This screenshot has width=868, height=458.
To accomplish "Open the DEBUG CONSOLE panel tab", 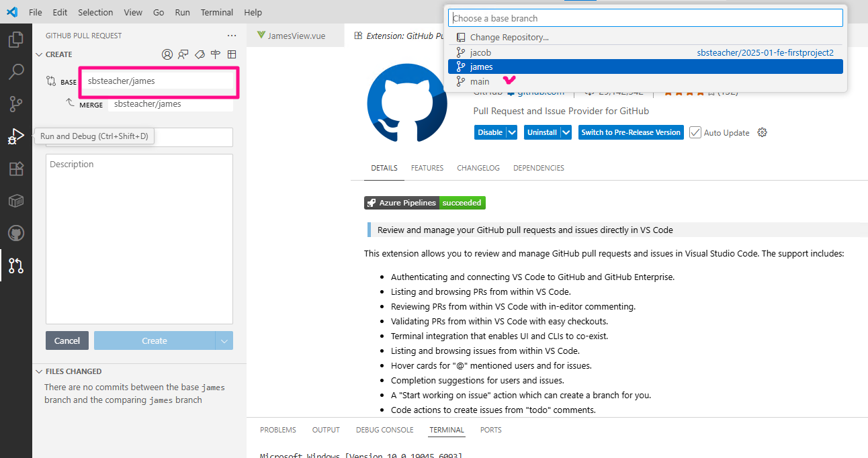I will 385,430.
